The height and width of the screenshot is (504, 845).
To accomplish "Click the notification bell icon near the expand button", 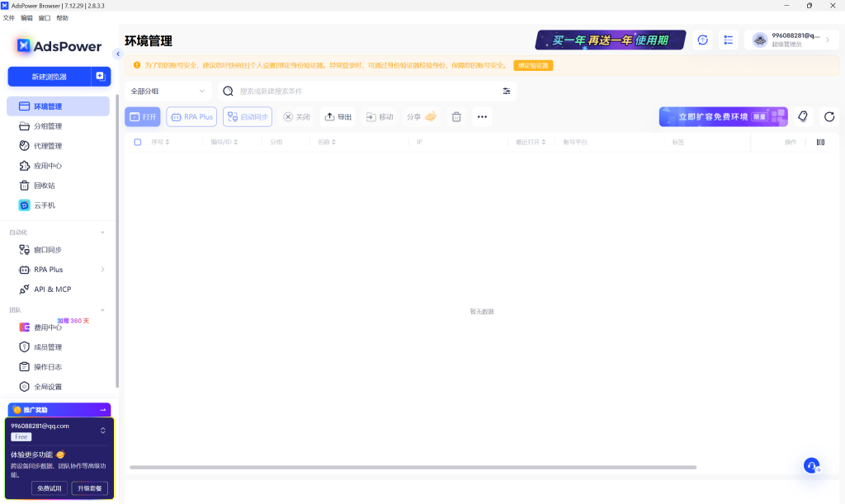I will pyautogui.click(x=802, y=116).
